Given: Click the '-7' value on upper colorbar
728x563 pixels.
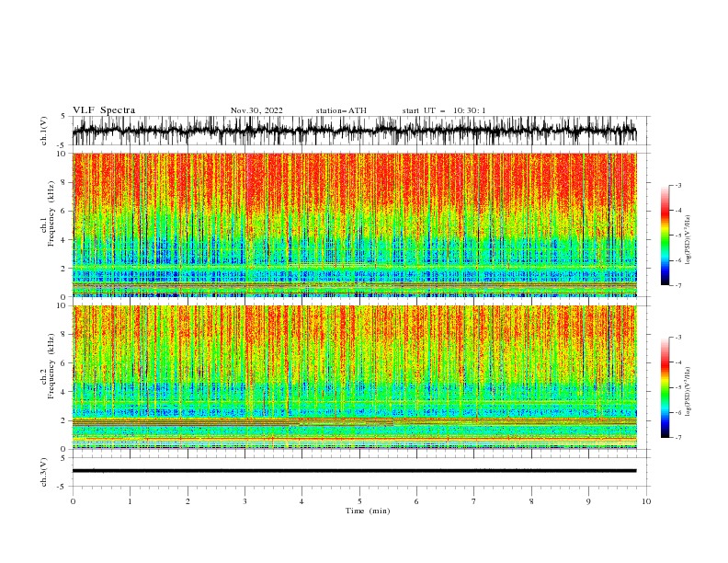Looking at the screenshot, I should click(x=678, y=285).
